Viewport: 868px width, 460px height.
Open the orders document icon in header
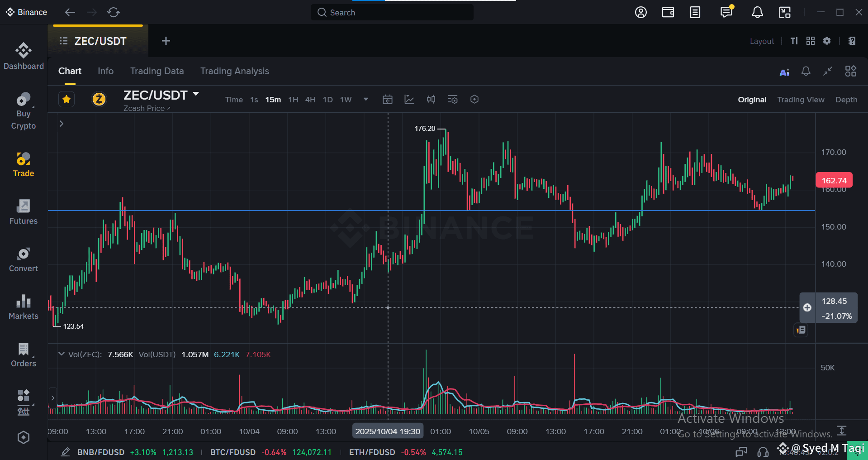point(695,12)
